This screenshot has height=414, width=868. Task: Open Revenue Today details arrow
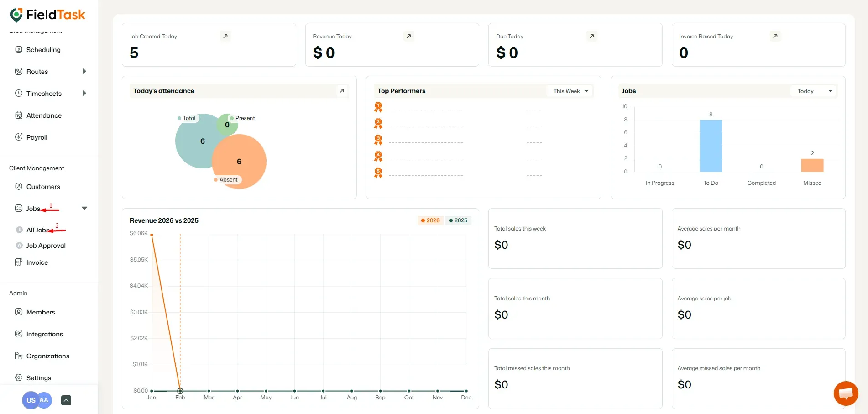tap(409, 36)
